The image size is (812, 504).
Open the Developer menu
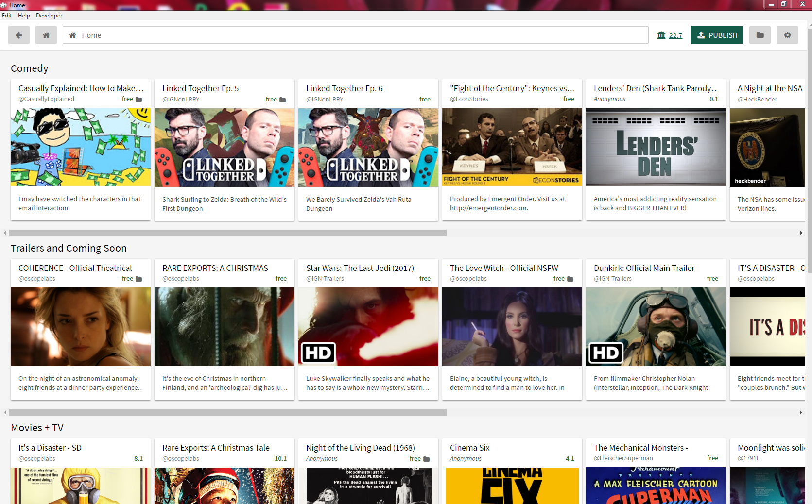(x=49, y=16)
